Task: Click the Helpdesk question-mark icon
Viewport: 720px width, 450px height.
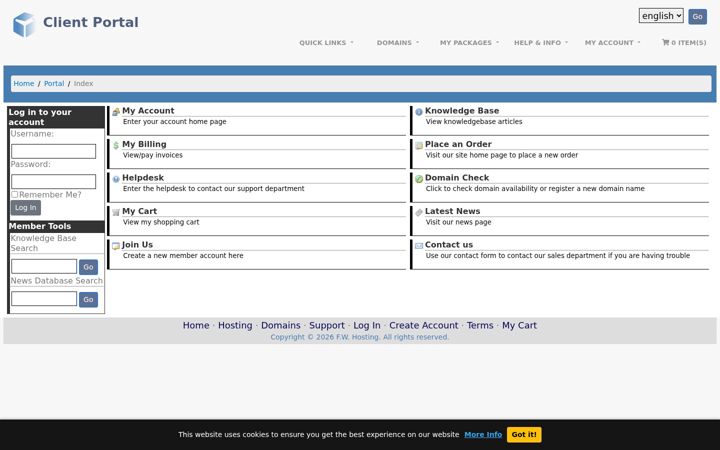Action: [116, 179]
